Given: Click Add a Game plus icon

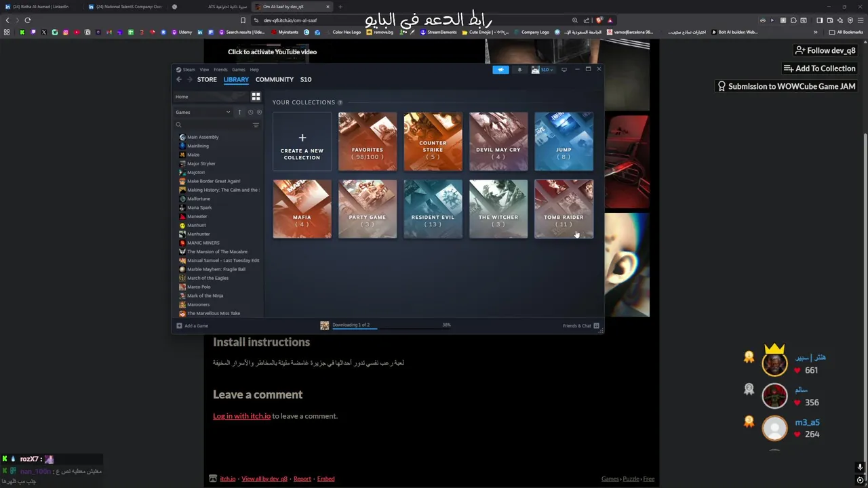Looking at the screenshot, I should 179,326.
